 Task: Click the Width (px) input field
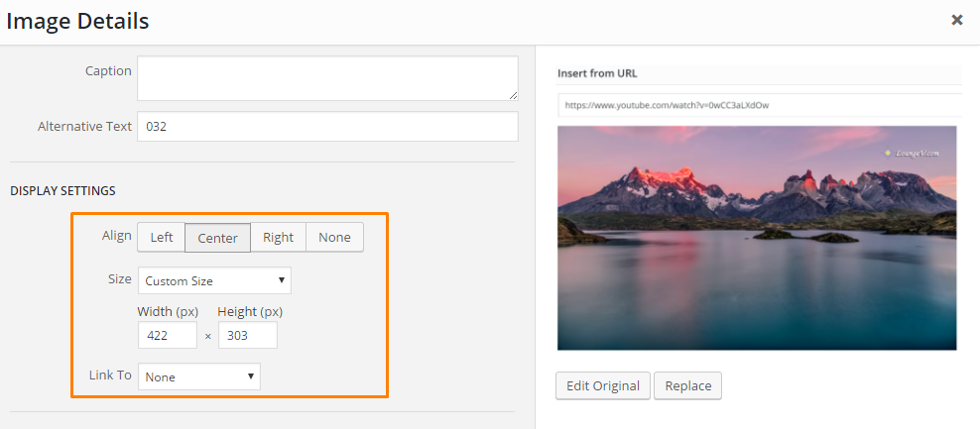tap(167, 336)
